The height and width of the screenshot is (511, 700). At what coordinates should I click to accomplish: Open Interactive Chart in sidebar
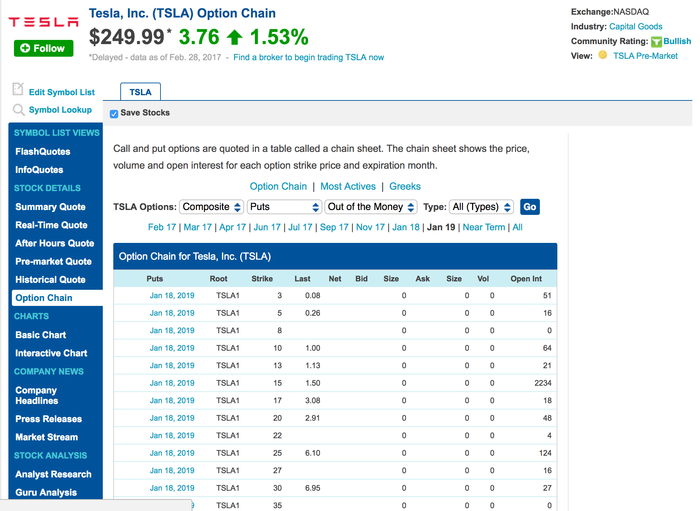point(51,353)
